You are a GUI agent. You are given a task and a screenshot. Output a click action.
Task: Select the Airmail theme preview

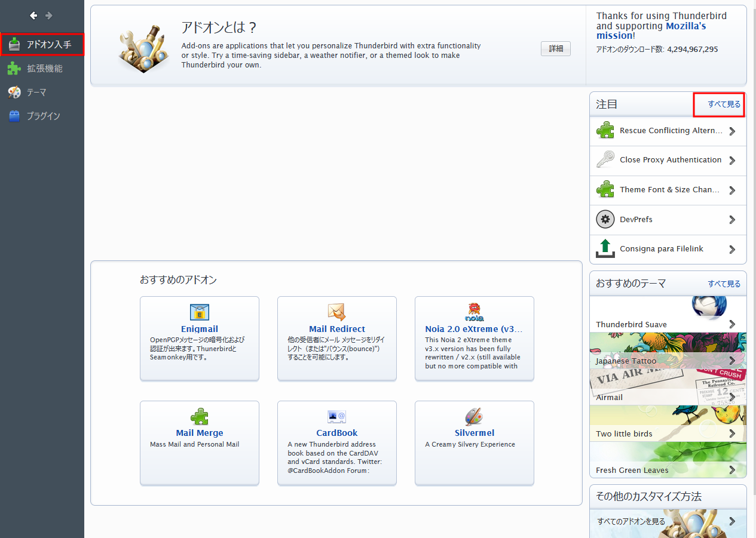(668, 387)
